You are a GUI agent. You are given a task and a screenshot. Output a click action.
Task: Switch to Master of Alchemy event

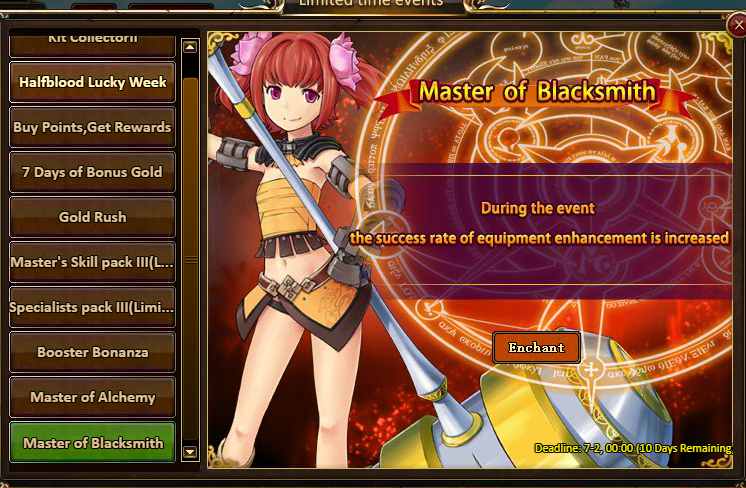(x=92, y=397)
